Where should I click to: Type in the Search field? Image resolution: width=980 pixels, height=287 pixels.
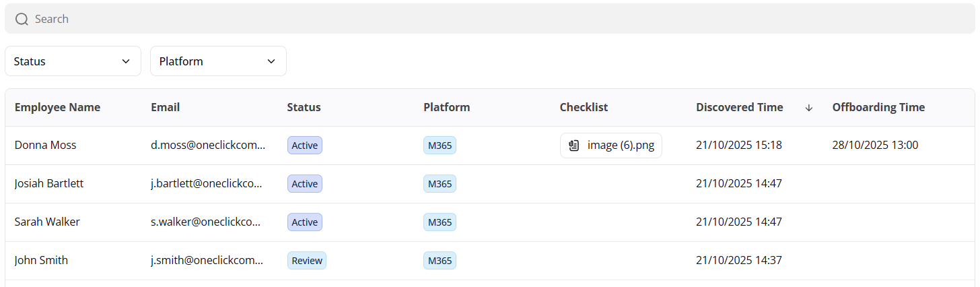coord(471,19)
